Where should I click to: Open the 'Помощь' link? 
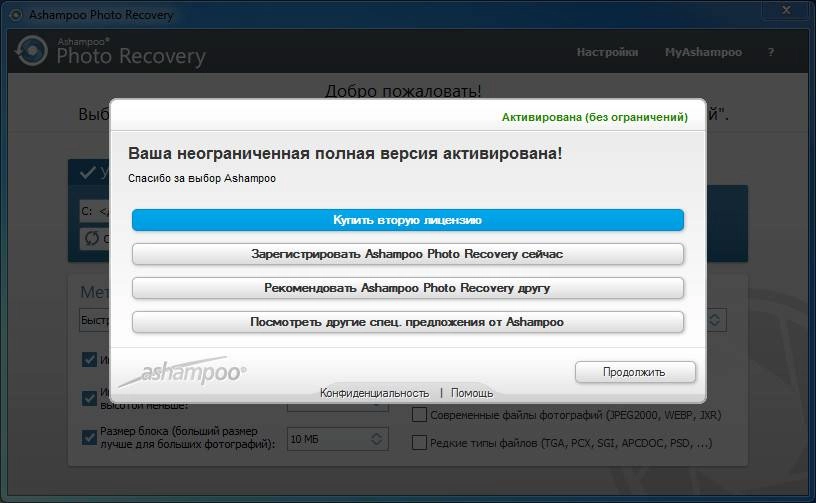(x=471, y=393)
